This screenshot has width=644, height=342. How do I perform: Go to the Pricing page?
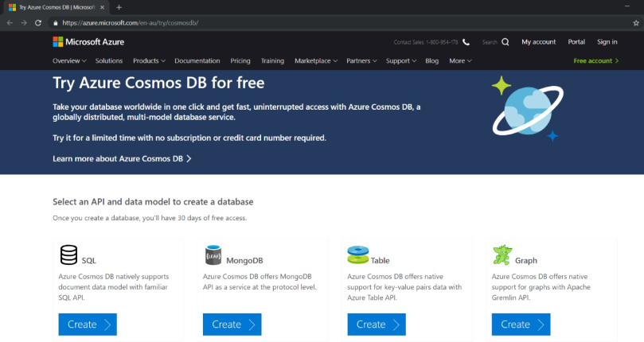240,60
